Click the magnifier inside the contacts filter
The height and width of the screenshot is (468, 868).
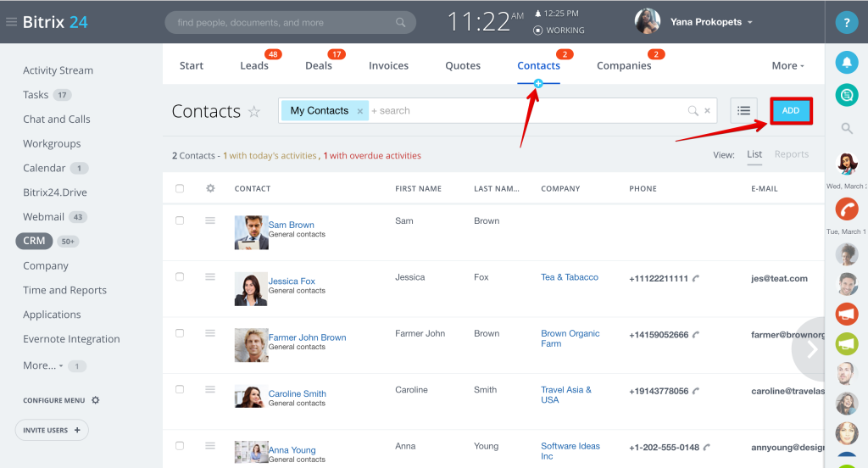693,111
